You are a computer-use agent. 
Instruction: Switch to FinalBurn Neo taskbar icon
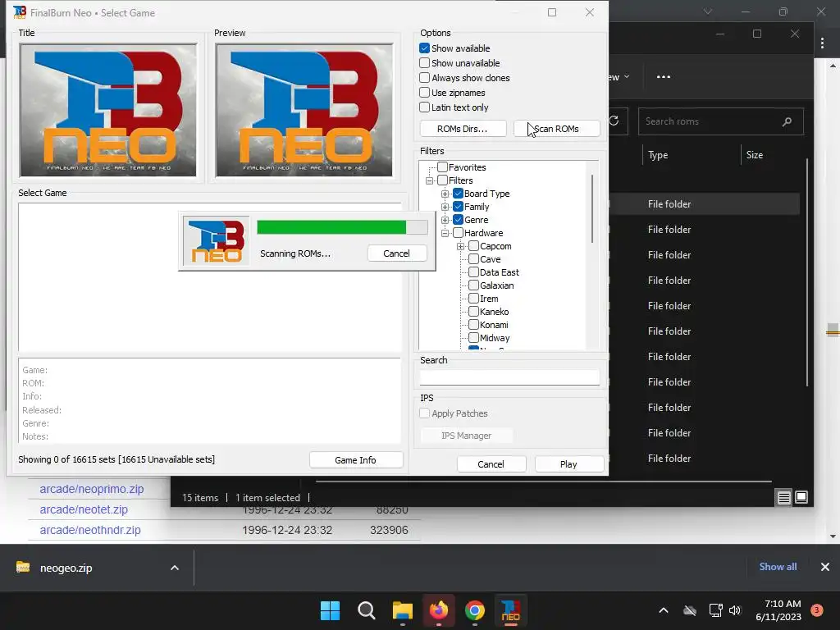510,610
